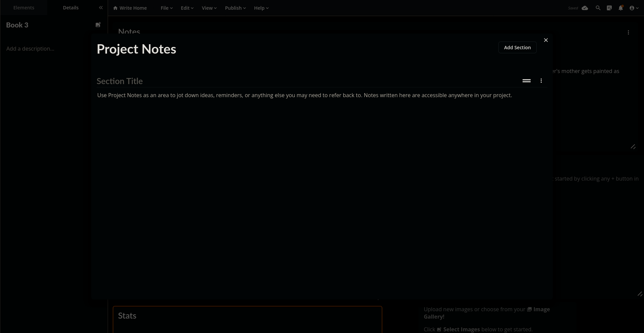Viewport: 644px width, 333px height.
Task: Expand the Publish menu
Action: pos(235,8)
